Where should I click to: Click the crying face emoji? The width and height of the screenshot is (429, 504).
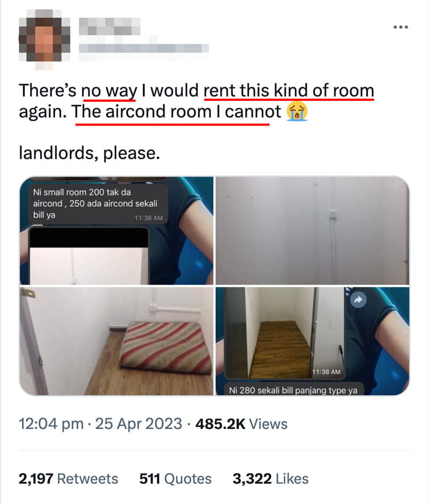297,111
